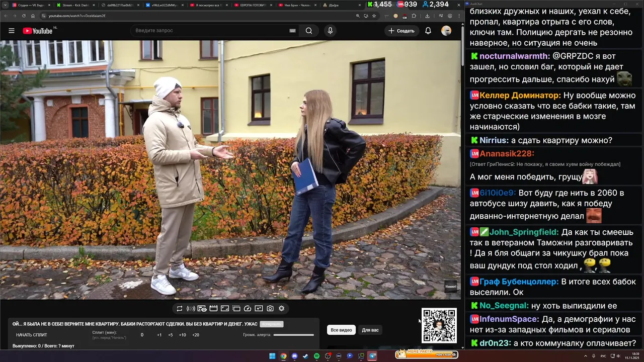Click username 6i10i0e9 in chat
This screenshot has height=362, width=644.
(x=498, y=193)
